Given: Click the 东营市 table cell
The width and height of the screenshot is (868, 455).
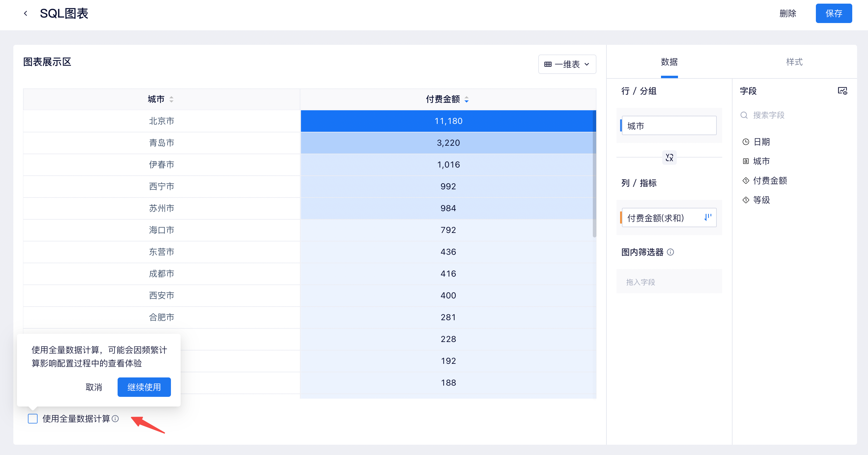Looking at the screenshot, I should point(162,251).
